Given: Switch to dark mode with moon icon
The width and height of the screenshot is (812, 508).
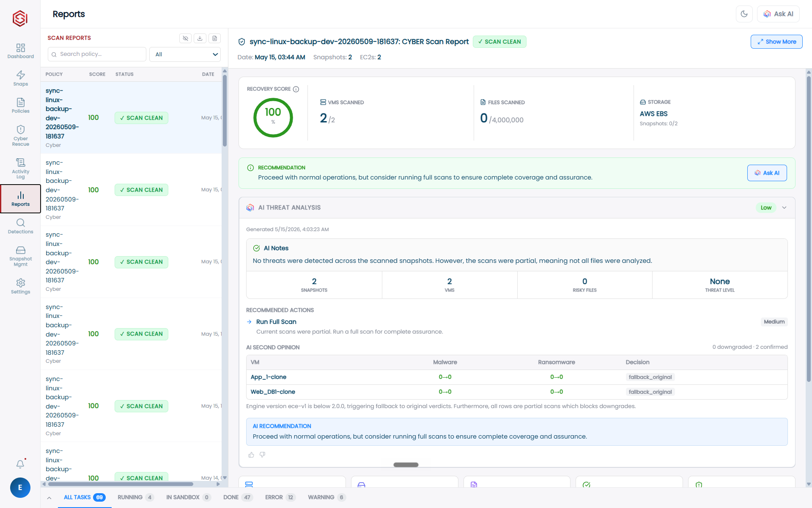Looking at the screenshot, I should pos(744,14).
